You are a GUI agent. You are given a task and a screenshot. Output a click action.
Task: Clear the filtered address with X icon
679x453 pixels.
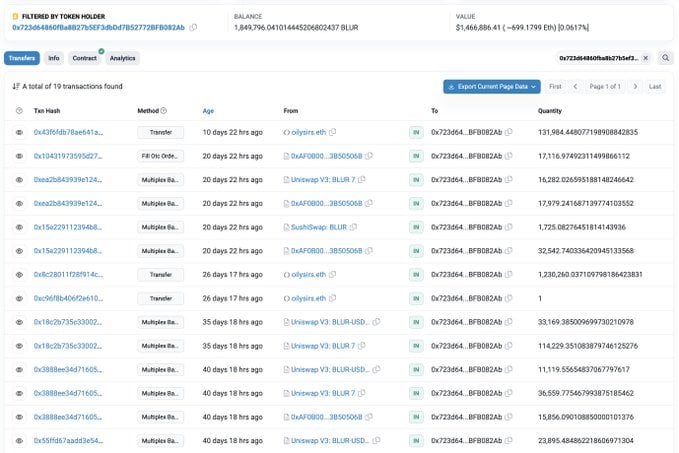(x=646, y=58)
